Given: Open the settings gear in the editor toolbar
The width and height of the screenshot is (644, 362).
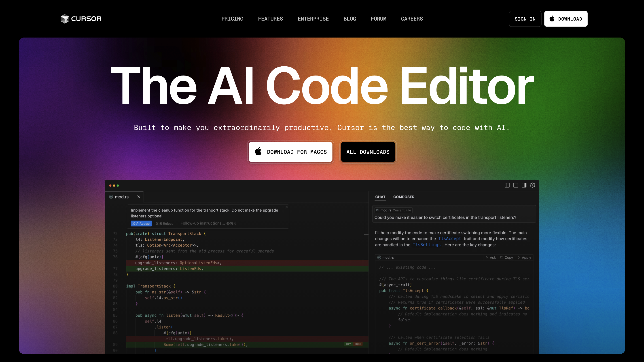Looking at the screenshot, I should [x=532, y=185].
